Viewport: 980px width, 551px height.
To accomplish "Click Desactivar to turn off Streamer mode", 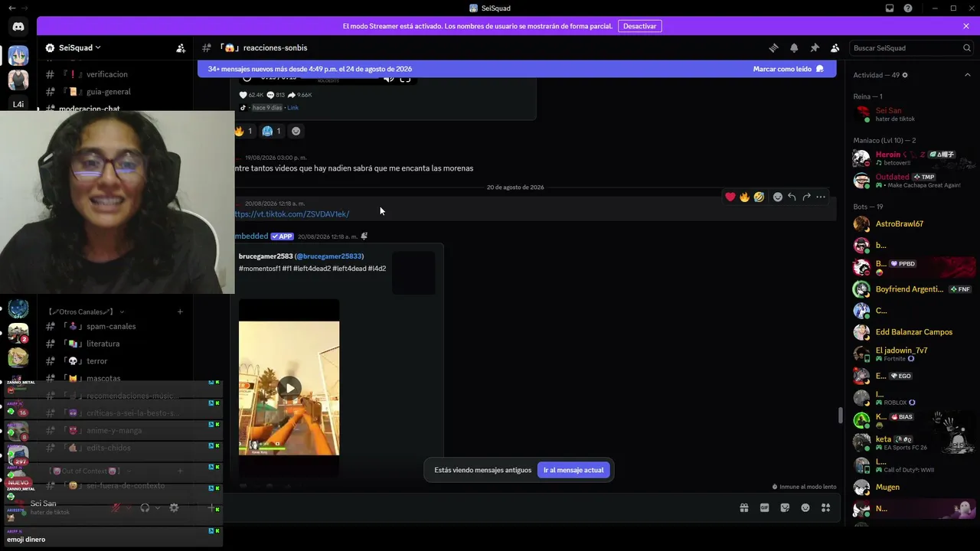I will pos(639,26).
